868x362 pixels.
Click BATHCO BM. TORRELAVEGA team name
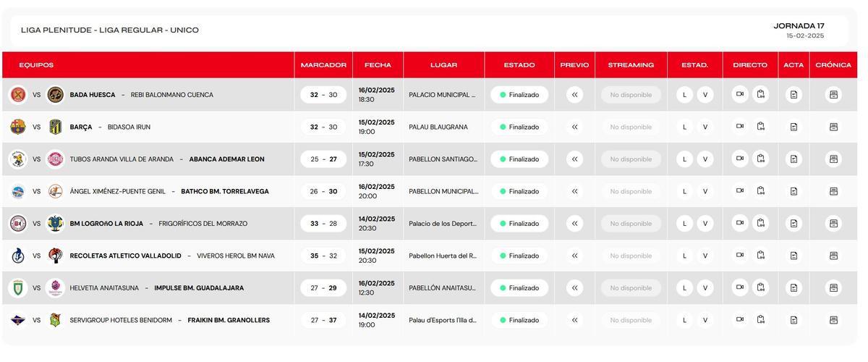point(225,191)
